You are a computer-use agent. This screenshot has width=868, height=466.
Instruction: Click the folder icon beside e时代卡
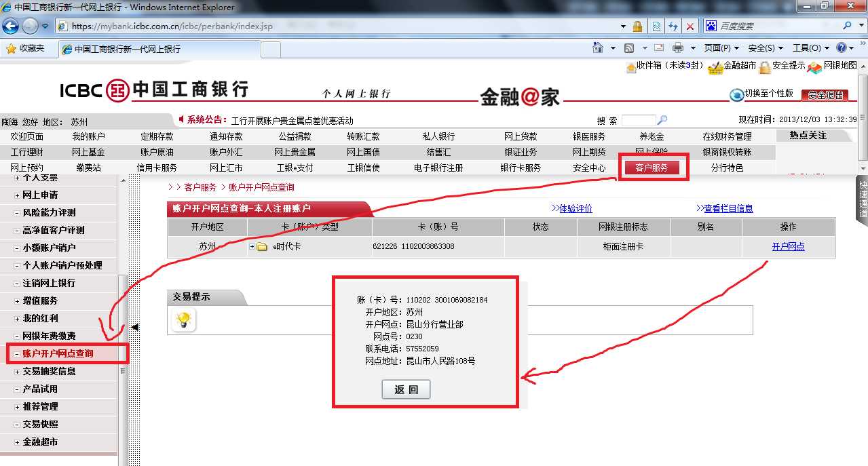(x=262, y=247)
